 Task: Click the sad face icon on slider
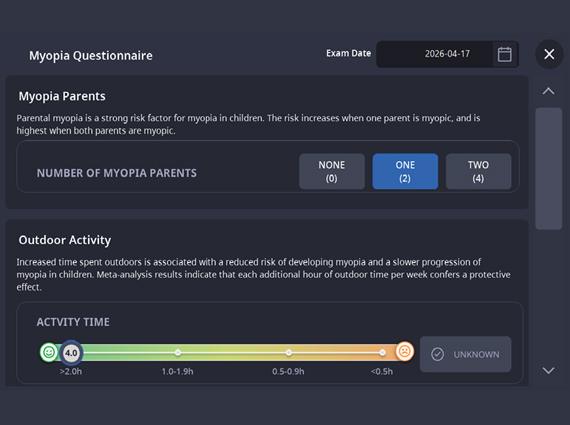[x=404, y=351]
